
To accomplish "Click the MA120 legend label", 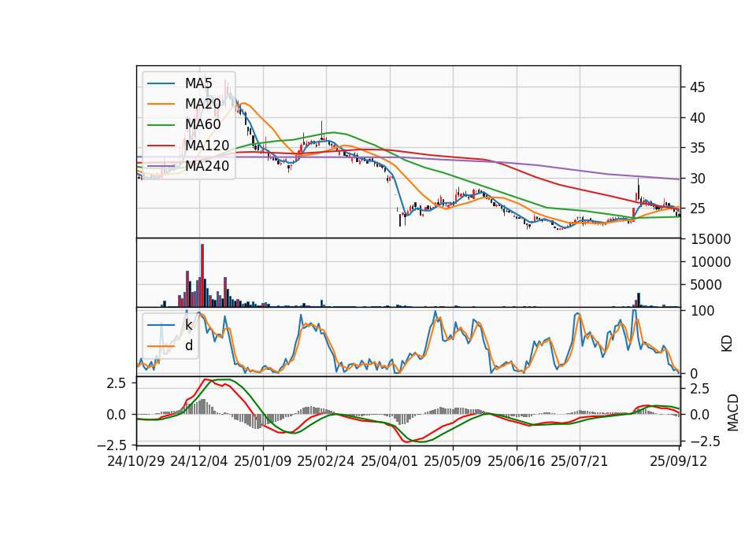I will click(207, 146).
